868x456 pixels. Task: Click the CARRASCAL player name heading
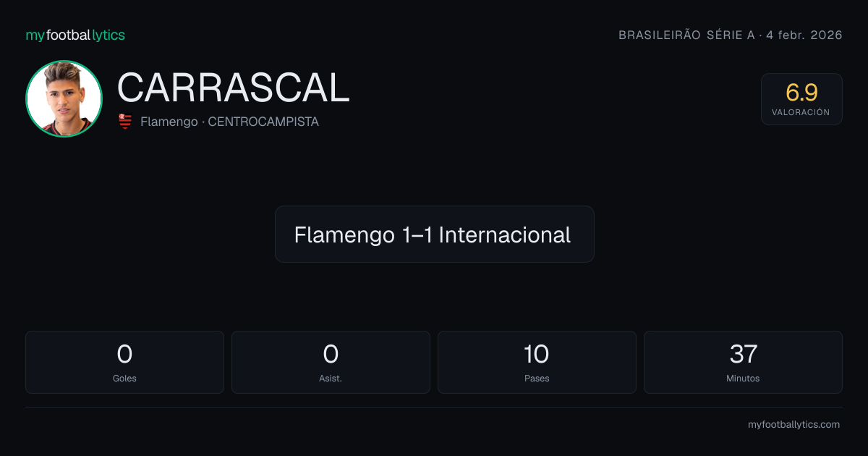[234, 88]
